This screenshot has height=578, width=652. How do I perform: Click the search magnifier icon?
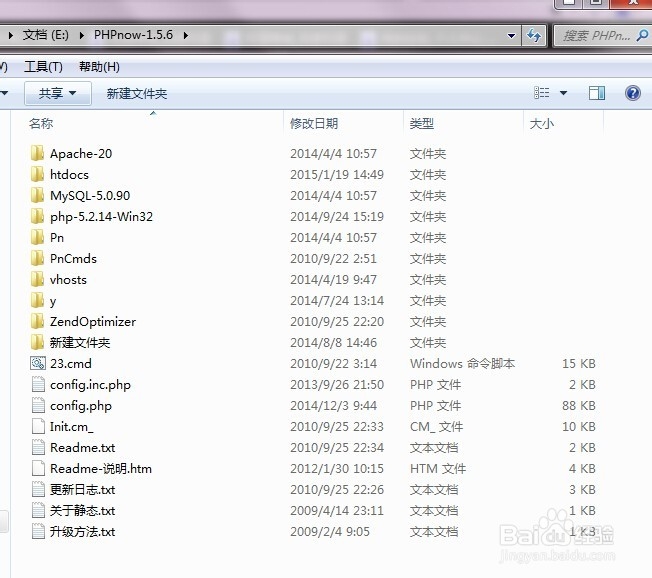tap(642, 35)
